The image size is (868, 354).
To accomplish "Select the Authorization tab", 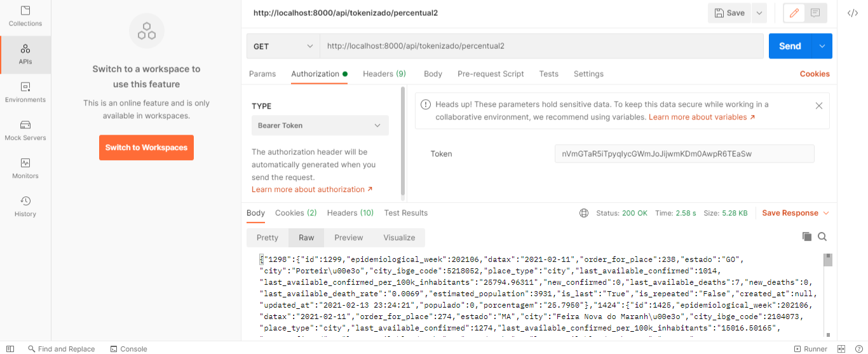I will pos(319,74).
